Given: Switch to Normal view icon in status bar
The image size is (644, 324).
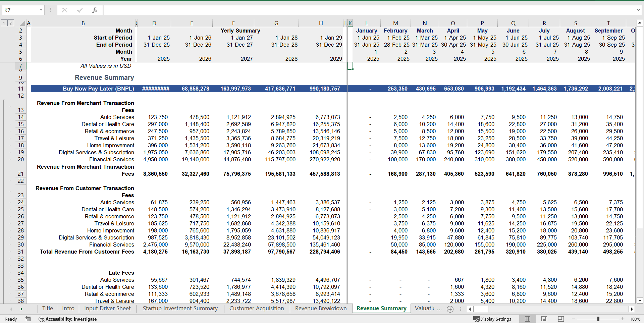Looking at the screenshot, I should pos(528,319).
